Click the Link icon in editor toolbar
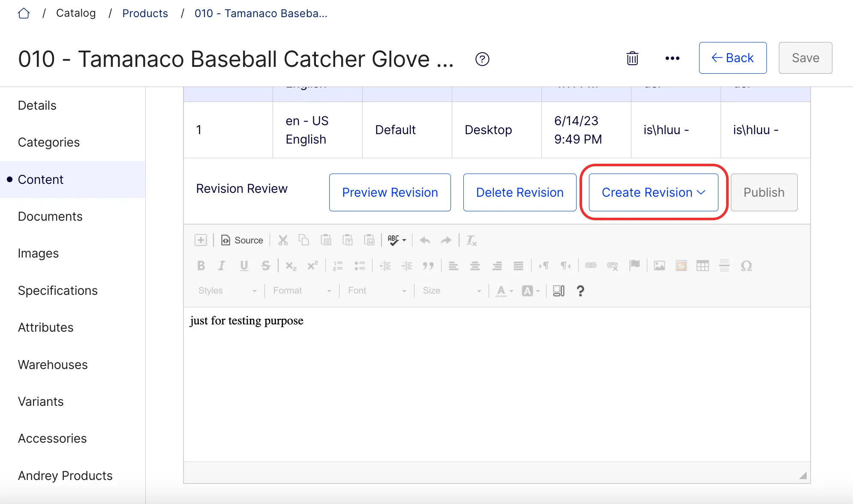The height and width of the screenshot is (504, 853). pos(591,266)
